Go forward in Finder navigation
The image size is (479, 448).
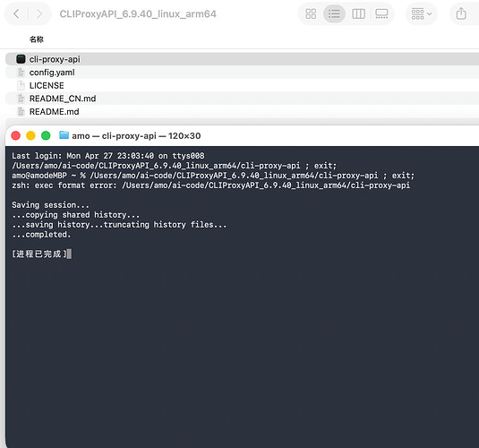coord(39,13)
